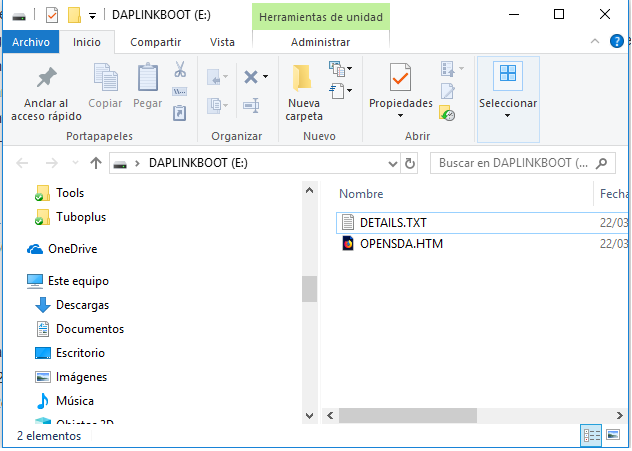632x451 pixels.
Task: Click the Nuevo elemento icon
Action: click(x=337, y=69)
